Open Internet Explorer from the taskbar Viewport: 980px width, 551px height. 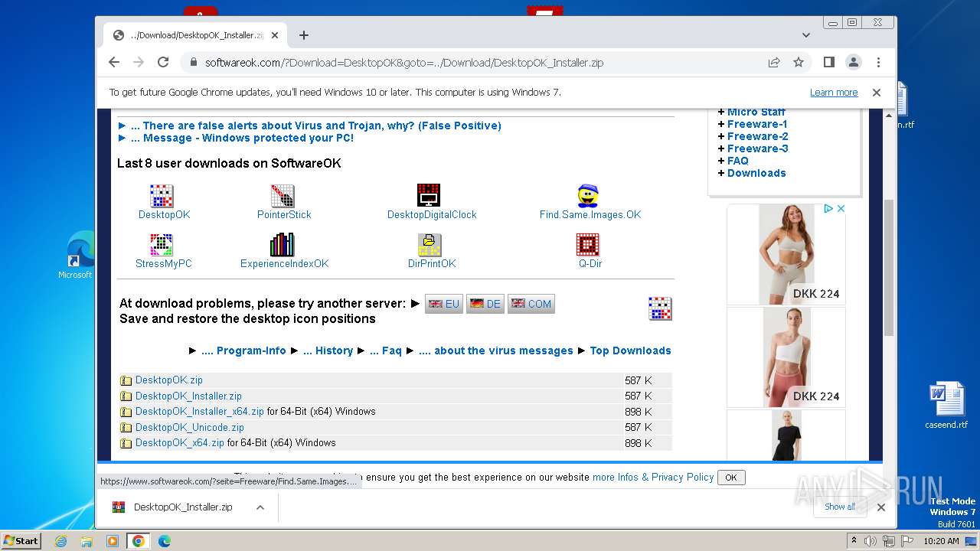tap(60, 541)
